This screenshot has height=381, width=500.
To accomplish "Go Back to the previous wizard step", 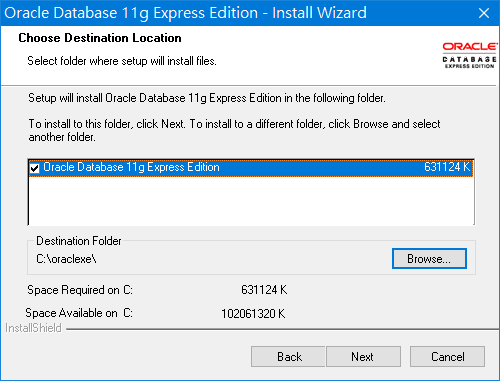I will [288, 357].
